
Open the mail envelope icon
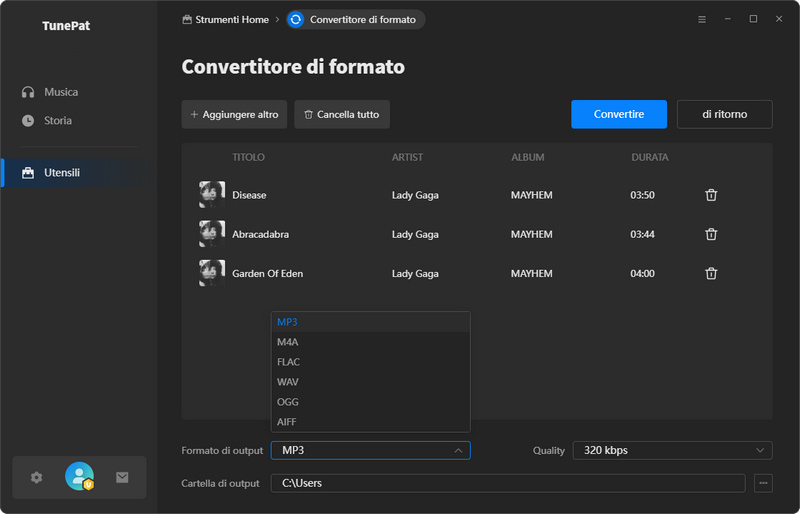[122, 477]
